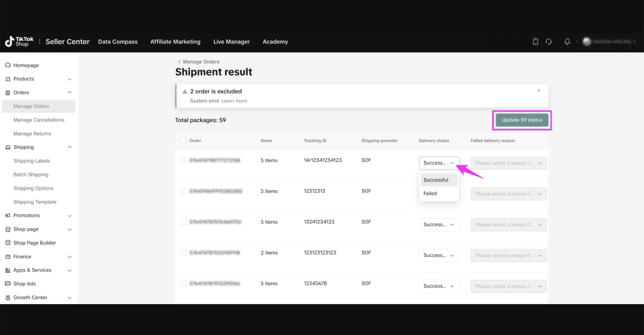Open the notifications bell icon

567,41
